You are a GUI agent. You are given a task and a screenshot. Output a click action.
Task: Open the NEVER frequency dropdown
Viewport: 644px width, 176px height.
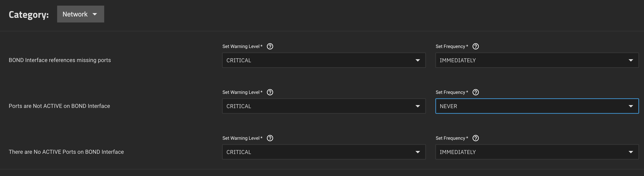[x=537, y=106]
